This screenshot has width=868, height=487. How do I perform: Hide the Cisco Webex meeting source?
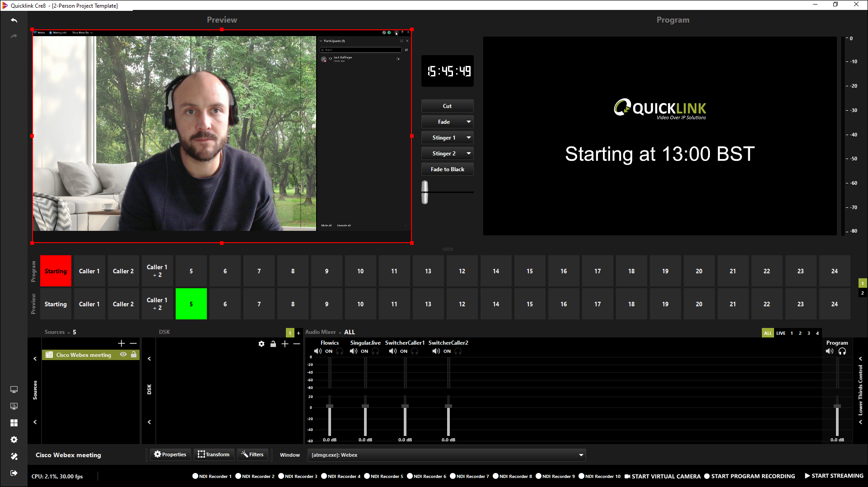click(123, 355)
